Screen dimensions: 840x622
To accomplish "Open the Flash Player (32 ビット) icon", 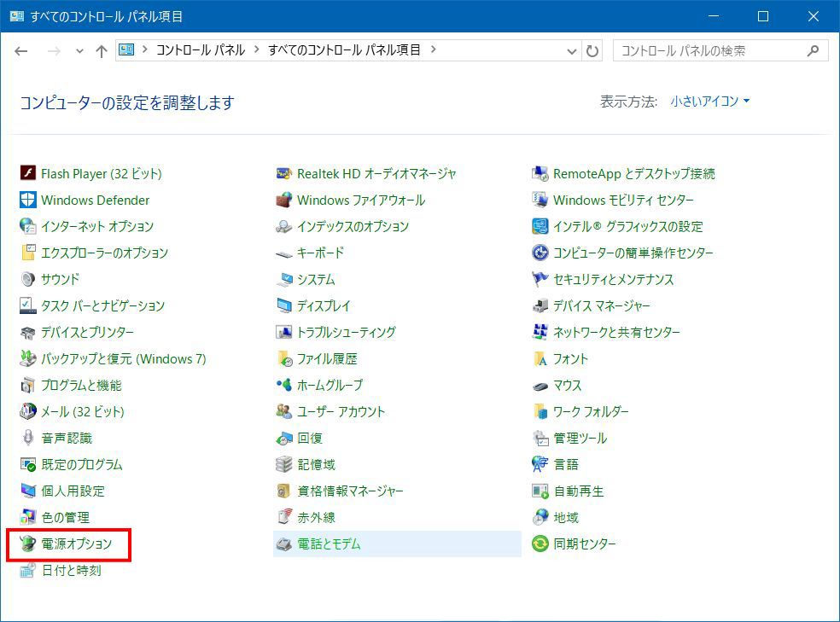I will pyautogui.click(x=28, y=173).
